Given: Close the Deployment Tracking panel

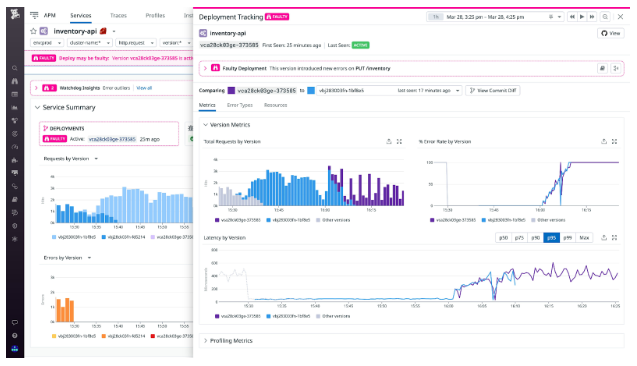Looking at the screenshot, I should tap(620, 17).
